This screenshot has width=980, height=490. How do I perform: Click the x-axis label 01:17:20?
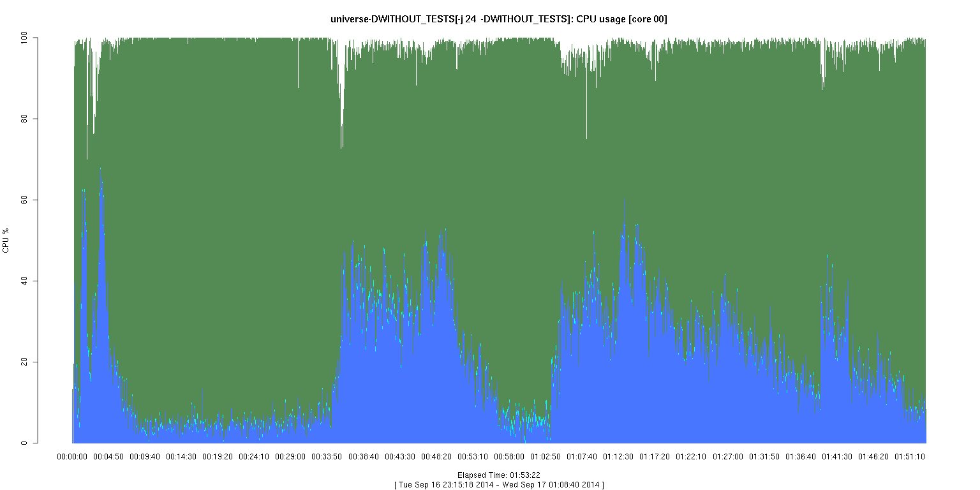655,457
